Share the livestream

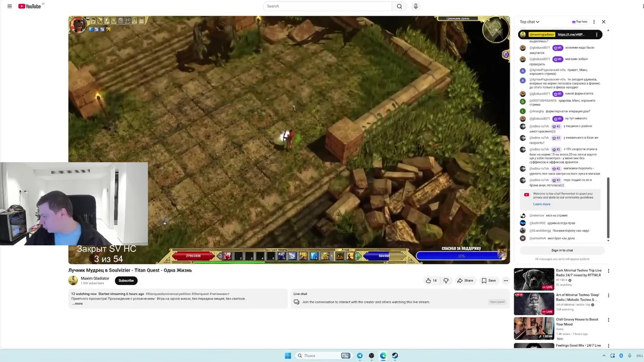coord(465,281)
